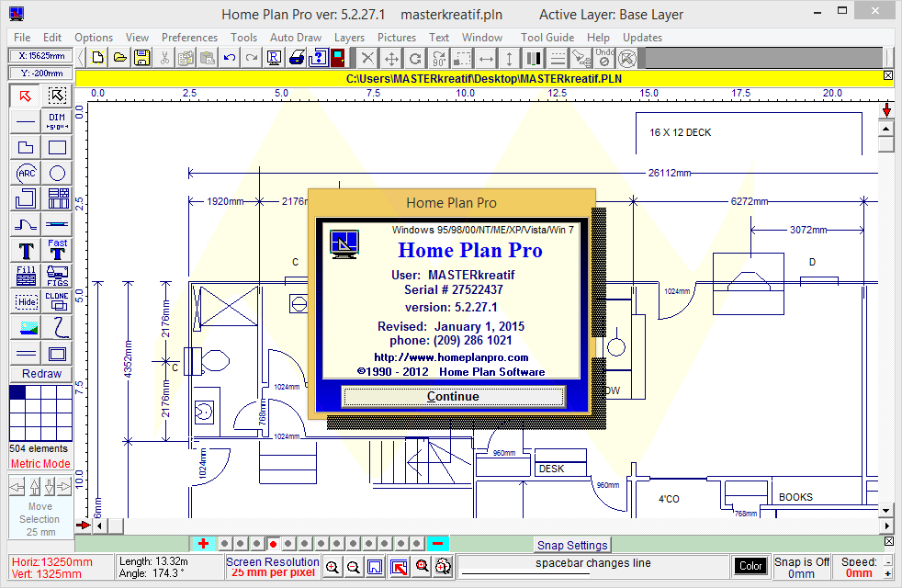
Task: Save the plan with the floppy disk icon
Action: (x=142, y=58)
